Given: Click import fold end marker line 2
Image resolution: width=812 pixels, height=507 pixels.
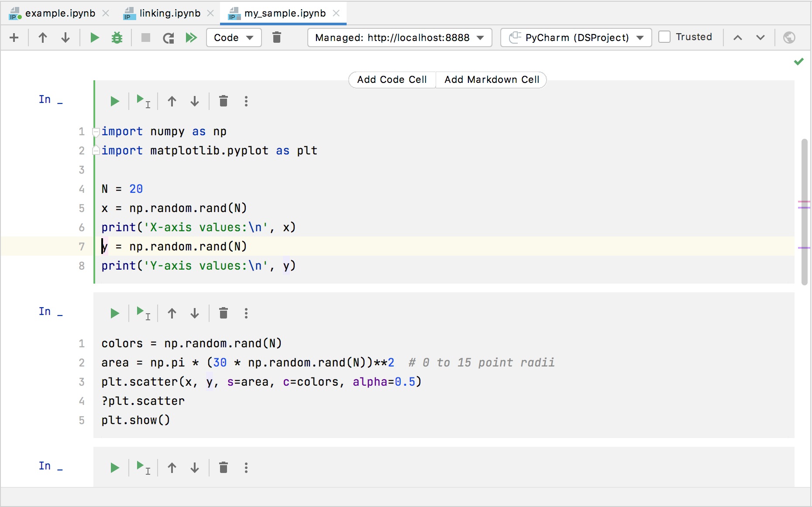Looking at the screenshot, I should pyautogui.click(x=96, y=151).
